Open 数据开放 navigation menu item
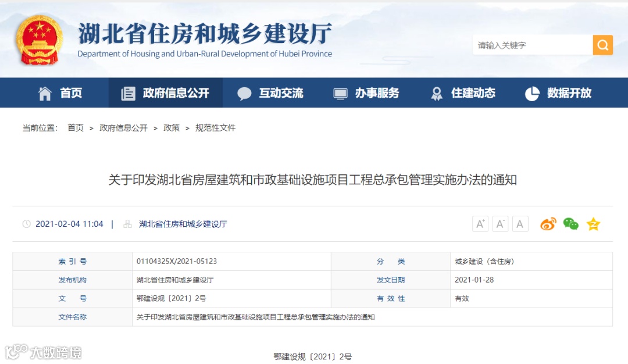628x364 pixels. (558, 93)
